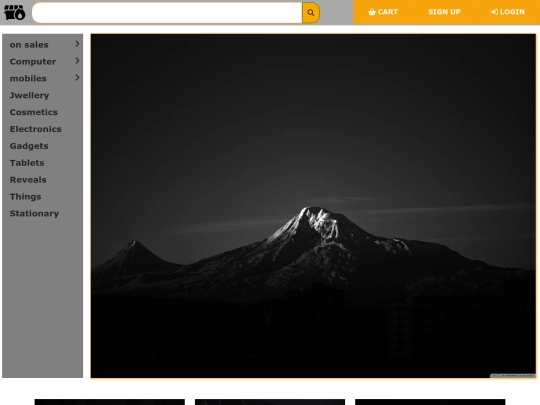Open the Cosmetics category
Viewport: 540px width, 405px height.
[33, 112]
